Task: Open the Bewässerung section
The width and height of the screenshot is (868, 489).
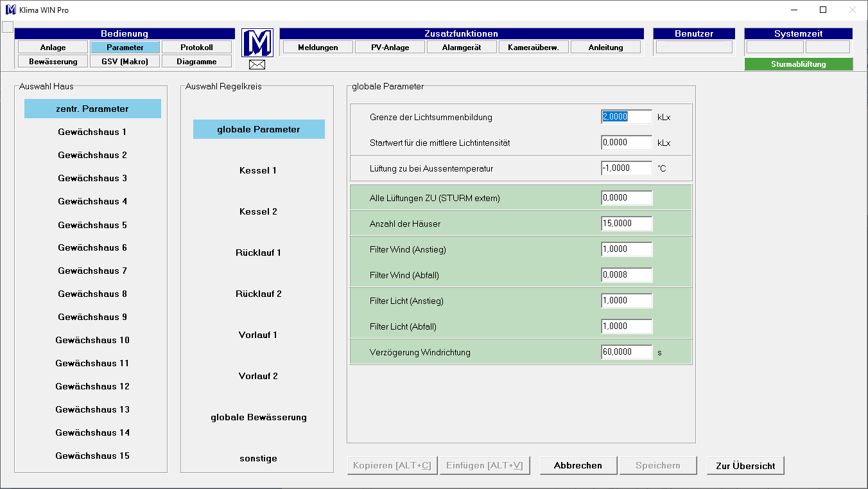Action: pos(52,60)
